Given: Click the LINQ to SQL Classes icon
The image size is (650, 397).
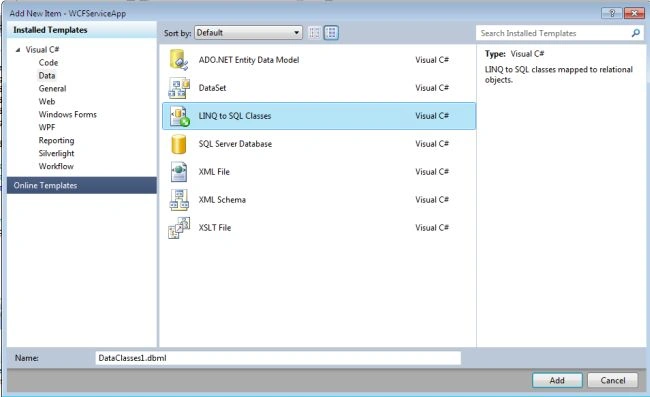Looking at the screenshot, I should click(x=179, y=116).
